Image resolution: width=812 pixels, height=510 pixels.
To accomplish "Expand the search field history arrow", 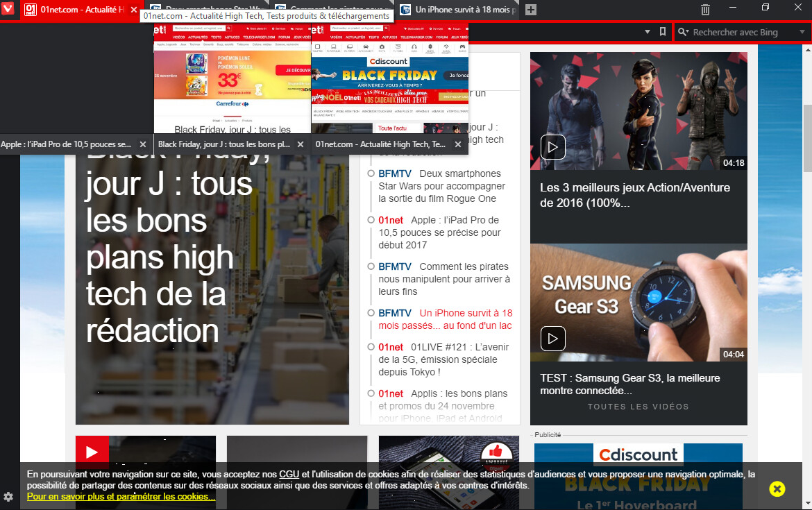I will 802,32.
